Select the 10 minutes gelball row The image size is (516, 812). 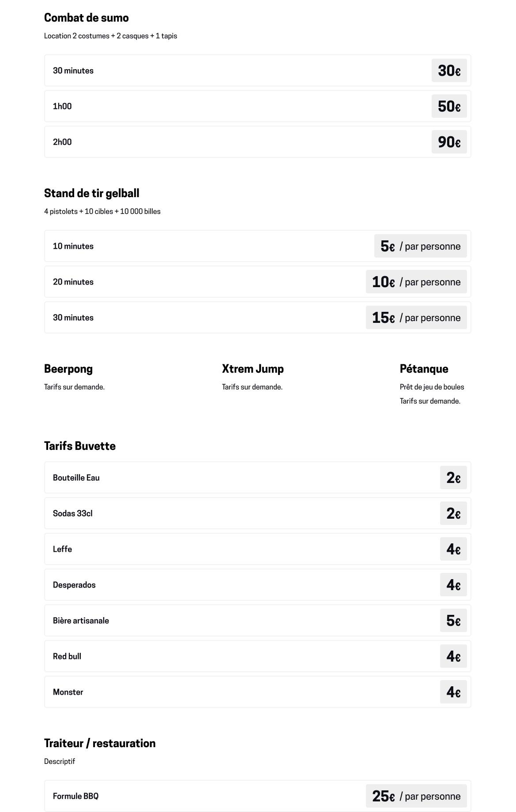click(257, 246)
